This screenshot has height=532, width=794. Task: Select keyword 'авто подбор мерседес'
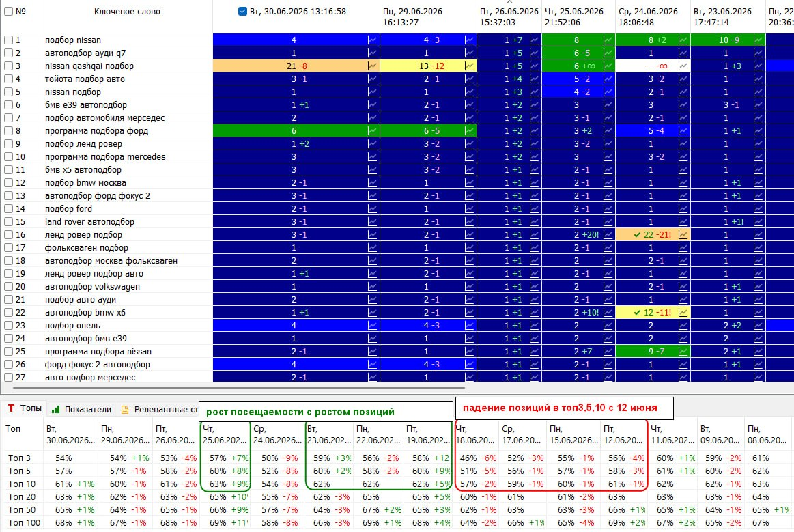point(90,378)
